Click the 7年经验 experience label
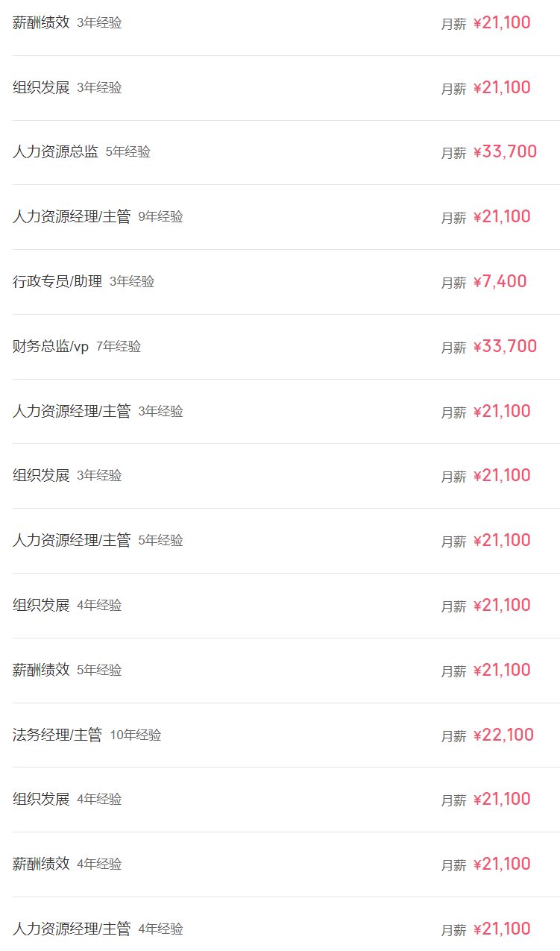 (119, 347)
